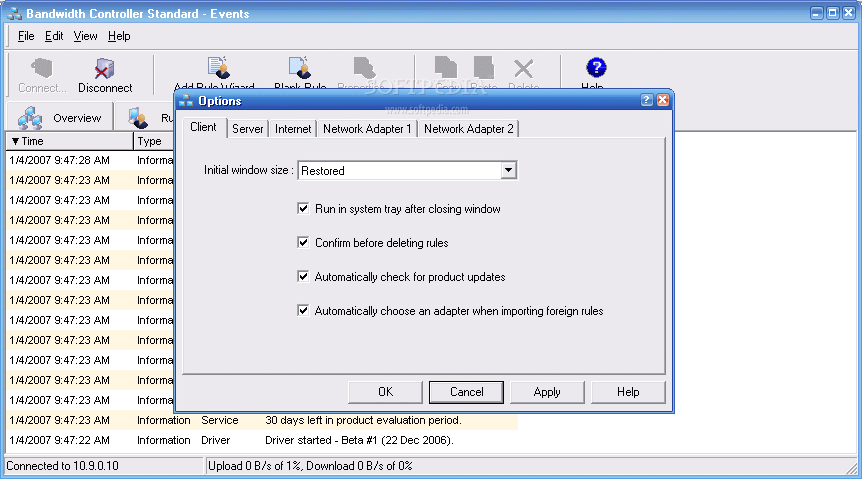Open the File menu

(26, 36)
